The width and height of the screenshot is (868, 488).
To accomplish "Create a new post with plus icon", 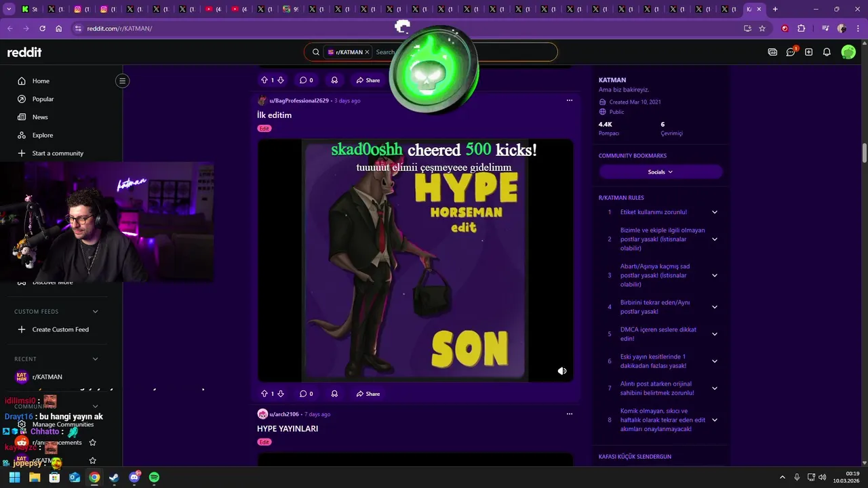I will tap(808, 52).
